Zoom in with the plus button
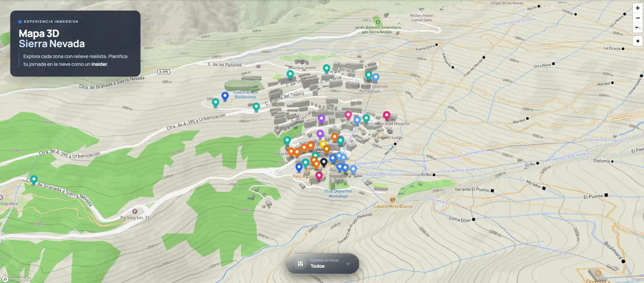 point(638,8)
